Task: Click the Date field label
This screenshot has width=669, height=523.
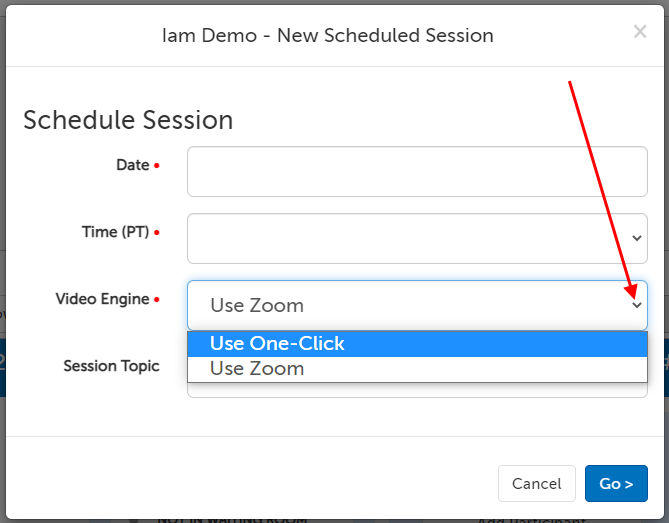Action: (x=132, y=165)
